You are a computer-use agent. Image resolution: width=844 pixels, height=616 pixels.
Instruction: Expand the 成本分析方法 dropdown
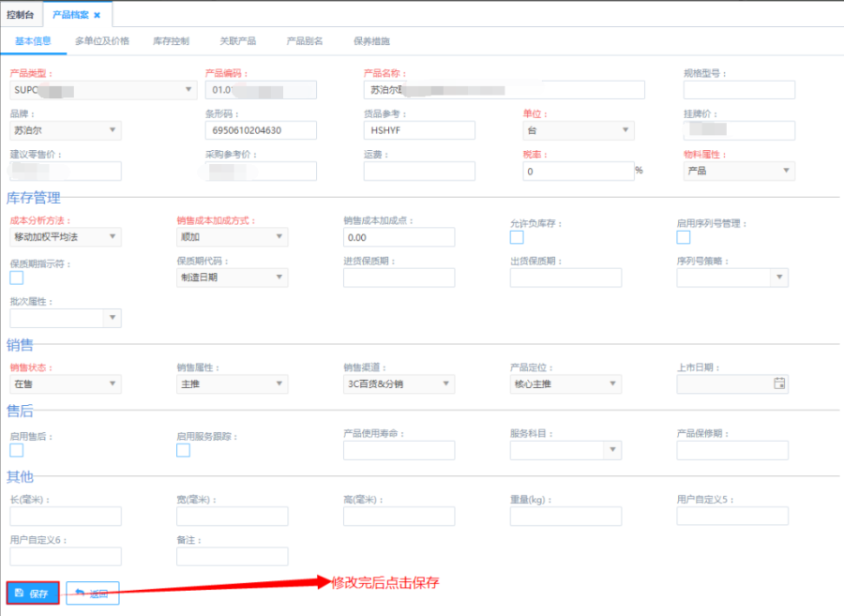coord(65,237)
